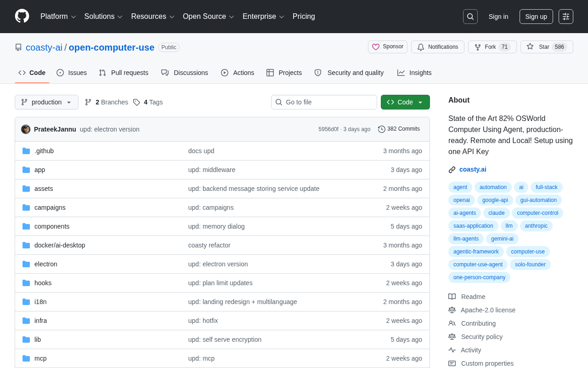Click the app folder icon
This screenshot has width=588, height=368.
coord(26,170)
